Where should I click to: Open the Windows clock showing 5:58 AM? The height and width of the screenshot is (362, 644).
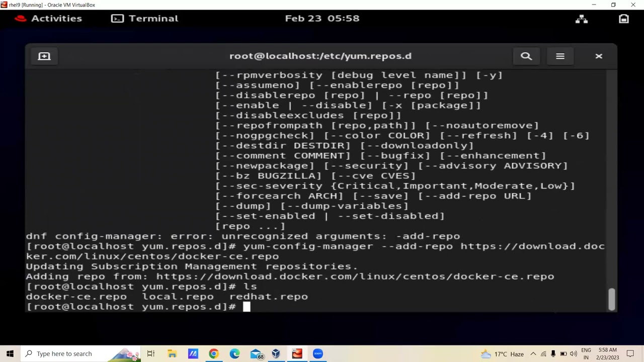[x=608, y=354]
